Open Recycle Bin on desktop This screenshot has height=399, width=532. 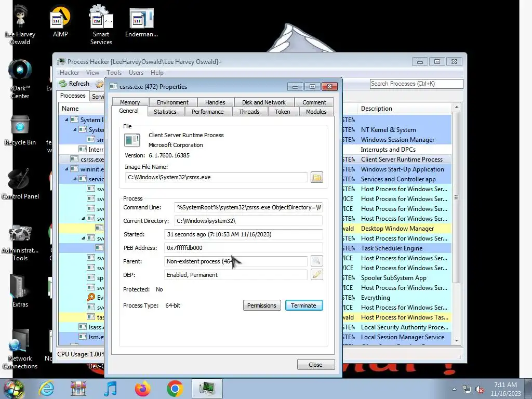tap(20, 130)
